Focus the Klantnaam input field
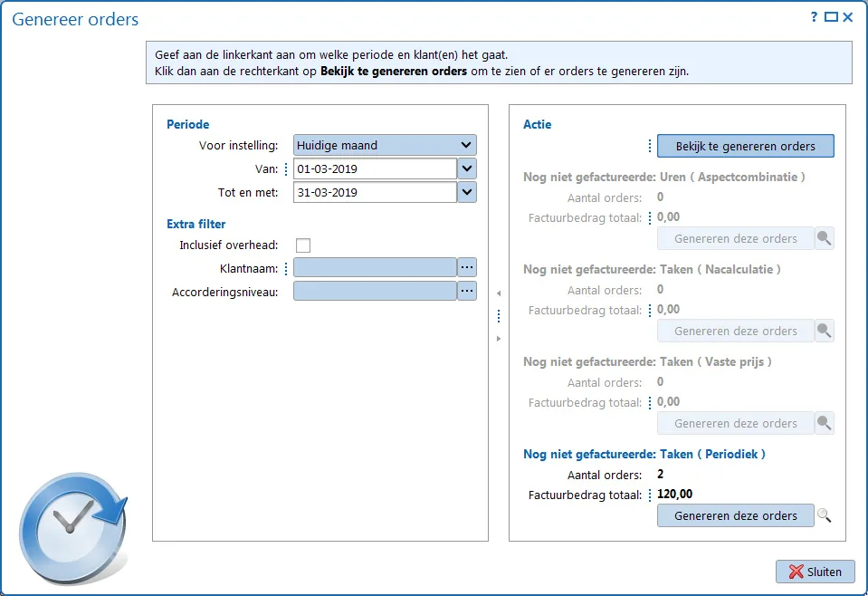 (x=375, y=267)
